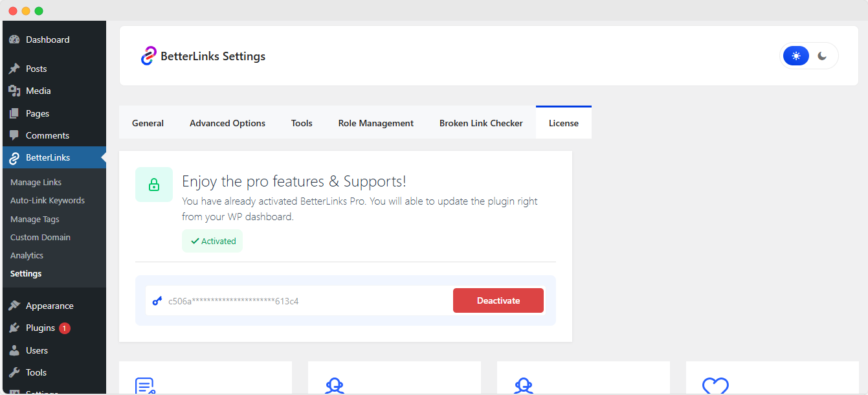Viewport: 868px width, 395px height.
Task: Open the Broken Link Checker tab
Action: (481, 123)
